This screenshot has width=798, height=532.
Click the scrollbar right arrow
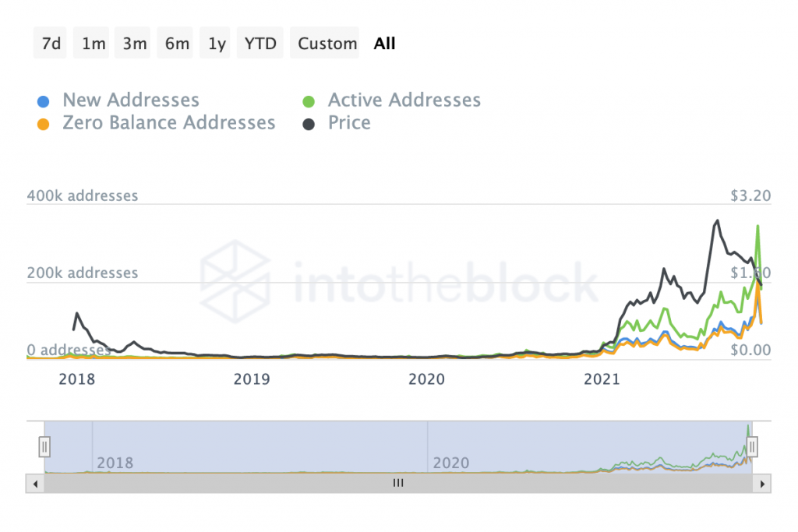coord(761,483)
